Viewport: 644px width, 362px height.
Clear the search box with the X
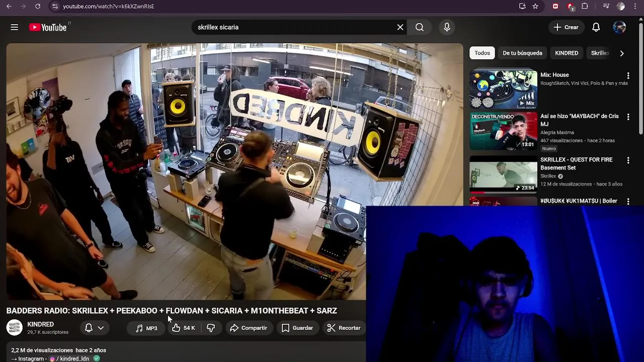click(400, 27)
